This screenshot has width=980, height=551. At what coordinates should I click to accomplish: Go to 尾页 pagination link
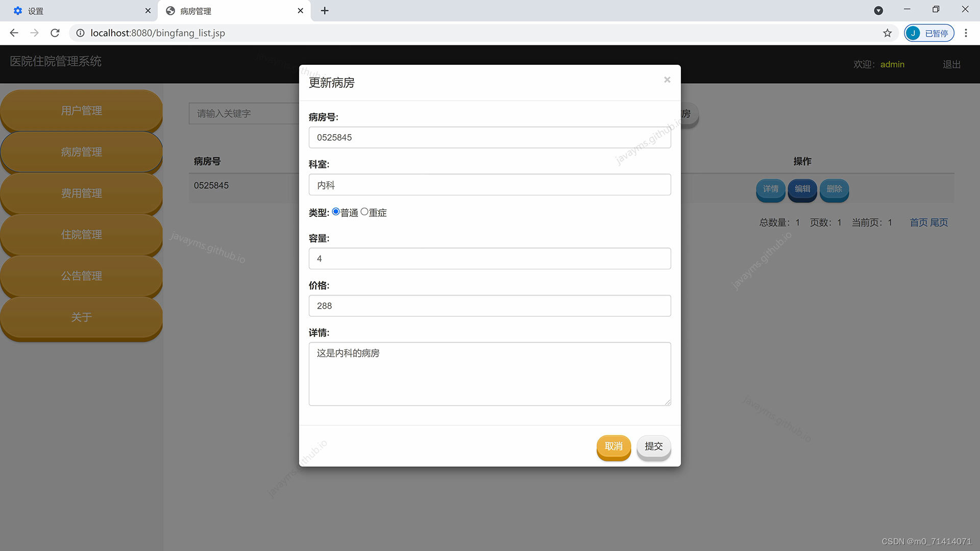click(939, 222)
